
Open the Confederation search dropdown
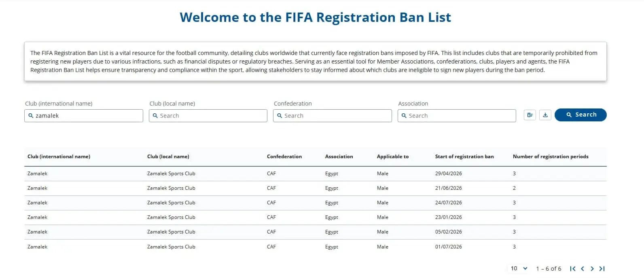[333, 116]
